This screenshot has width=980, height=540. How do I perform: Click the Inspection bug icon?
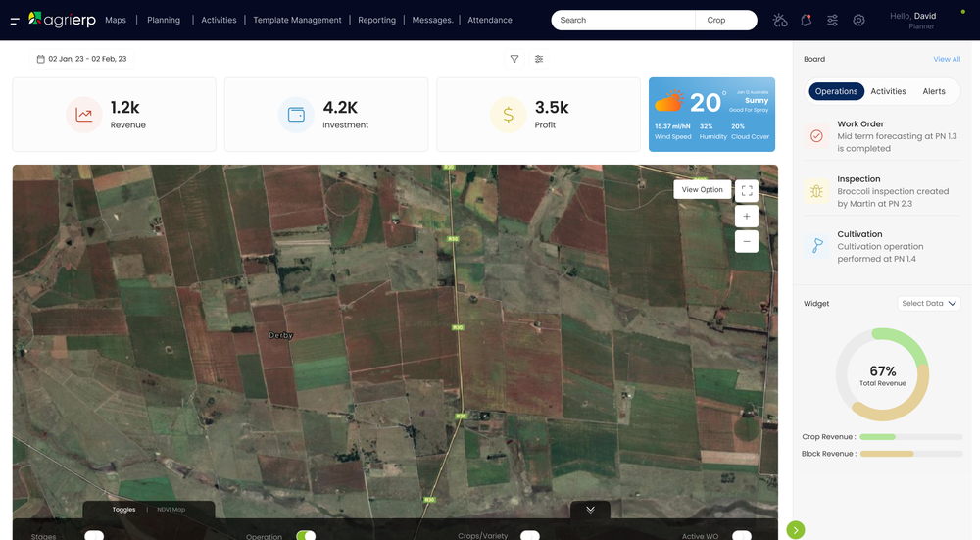[816, 191]
